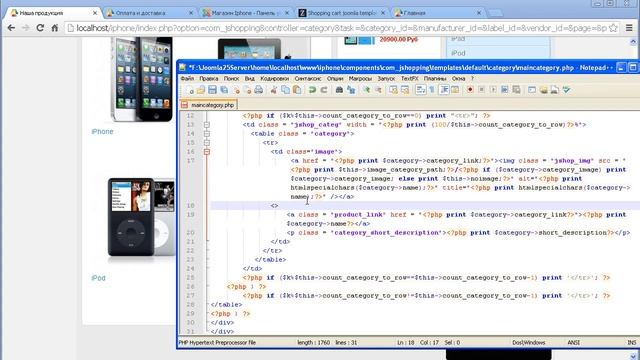640x360 pixels.
Task: Switch to Shopping cart joomla browser tab
Action: (x=342, y=13)
